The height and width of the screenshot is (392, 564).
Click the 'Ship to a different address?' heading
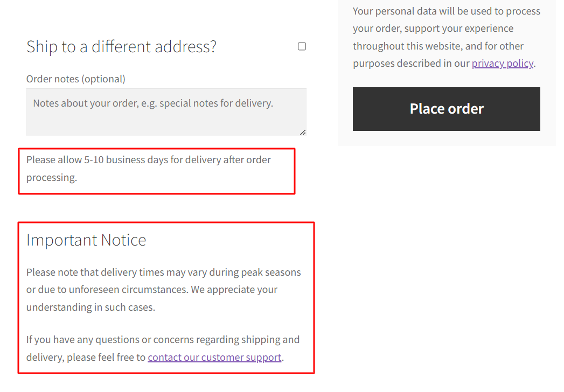pos(121,46)
